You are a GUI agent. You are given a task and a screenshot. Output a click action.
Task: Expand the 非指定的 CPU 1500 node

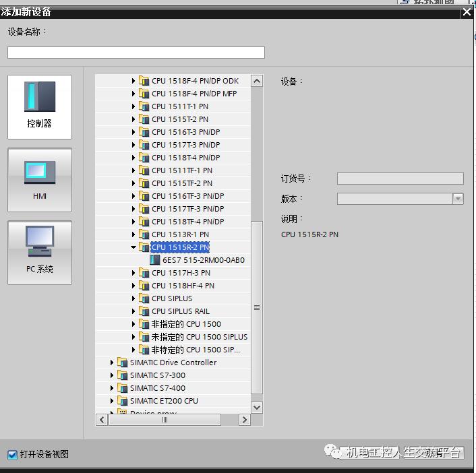coord(133,324)
